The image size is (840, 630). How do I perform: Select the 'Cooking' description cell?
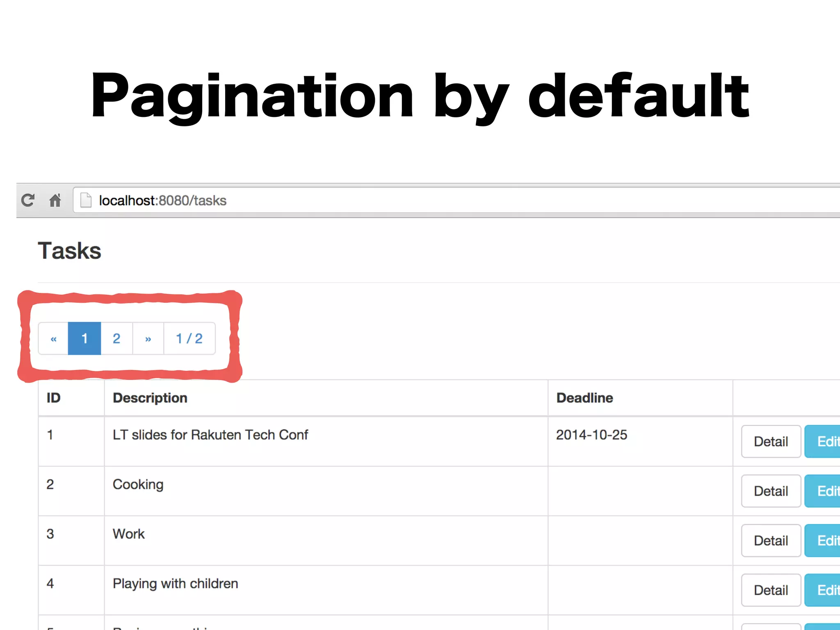[x=326, y=491]
